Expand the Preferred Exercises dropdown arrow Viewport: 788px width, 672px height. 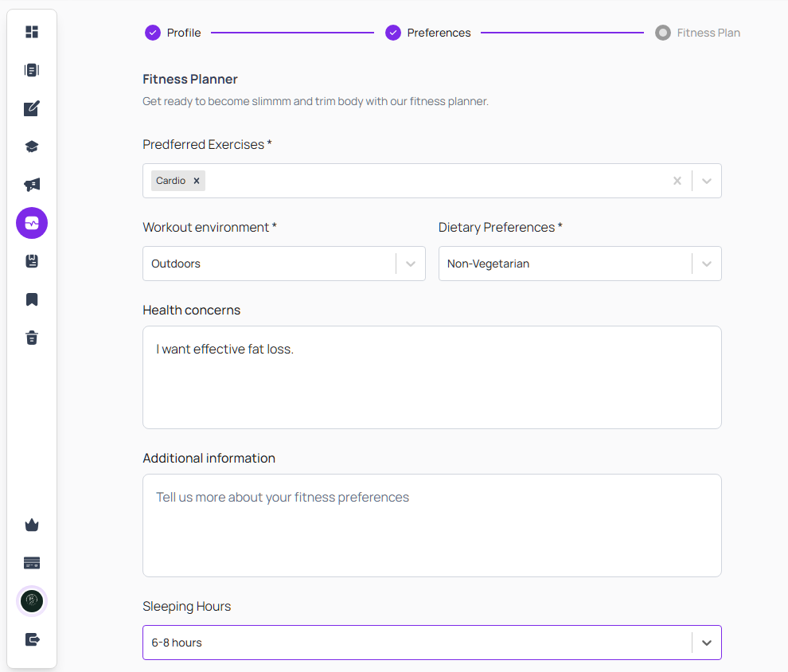(x=707, y=181)
